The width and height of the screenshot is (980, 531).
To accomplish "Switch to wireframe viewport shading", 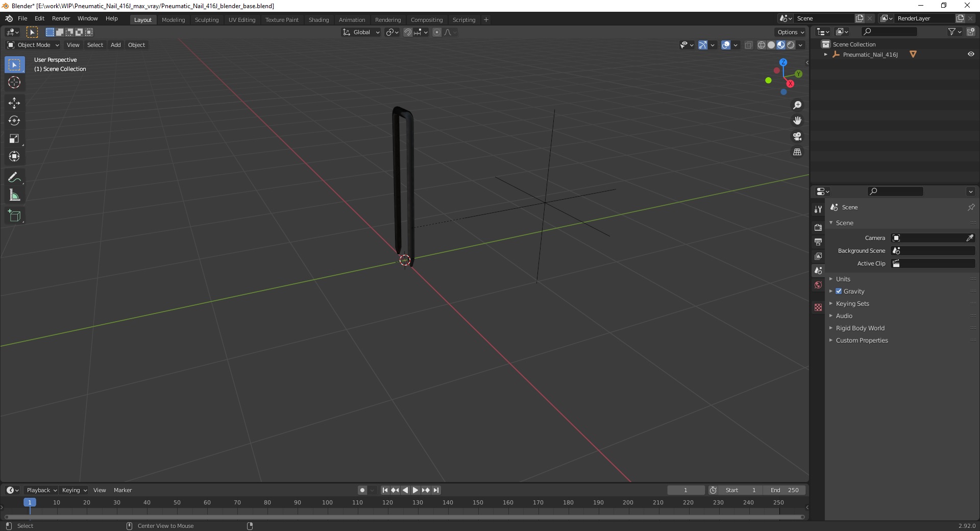I will click(x=762, y=45).
